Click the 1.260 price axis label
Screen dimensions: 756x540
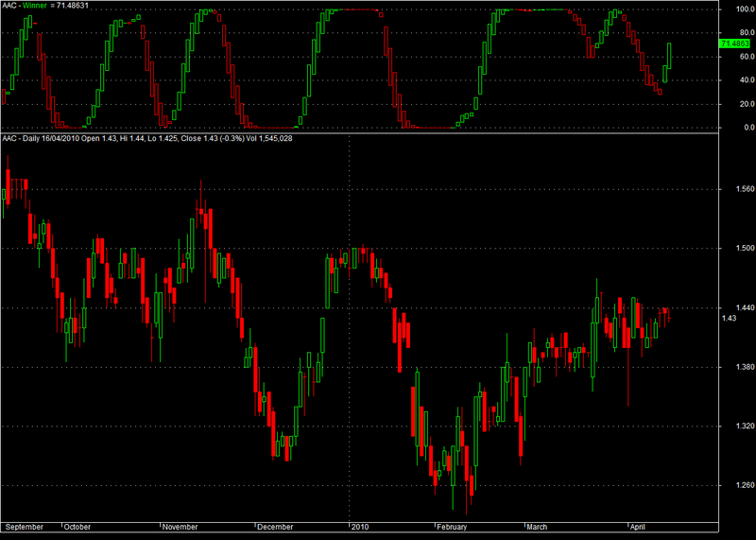pyautogui.click(x=745, y=485)
